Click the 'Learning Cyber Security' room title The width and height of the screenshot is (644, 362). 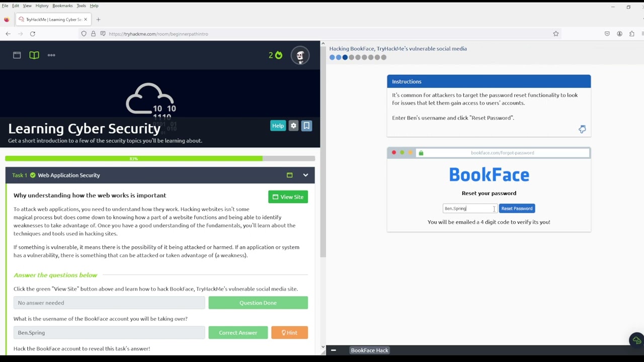pyautogui.click(x=84, y=129)
